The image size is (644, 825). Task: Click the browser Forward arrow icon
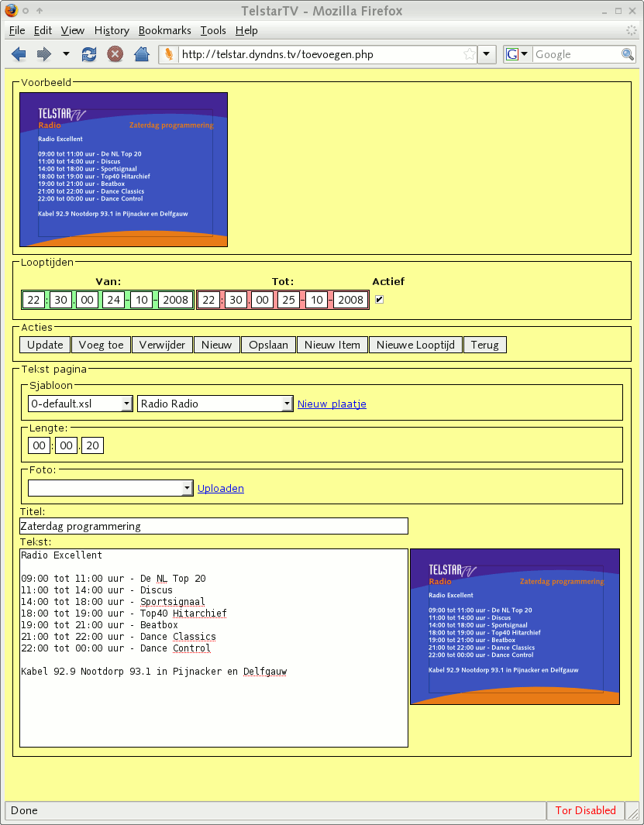pos(44,54)
